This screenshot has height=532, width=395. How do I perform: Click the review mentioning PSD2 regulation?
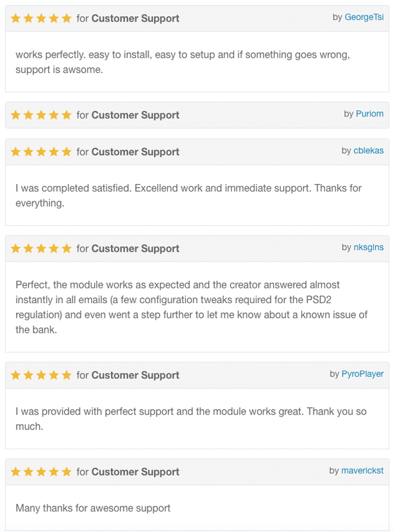click(x=191, y=306)
